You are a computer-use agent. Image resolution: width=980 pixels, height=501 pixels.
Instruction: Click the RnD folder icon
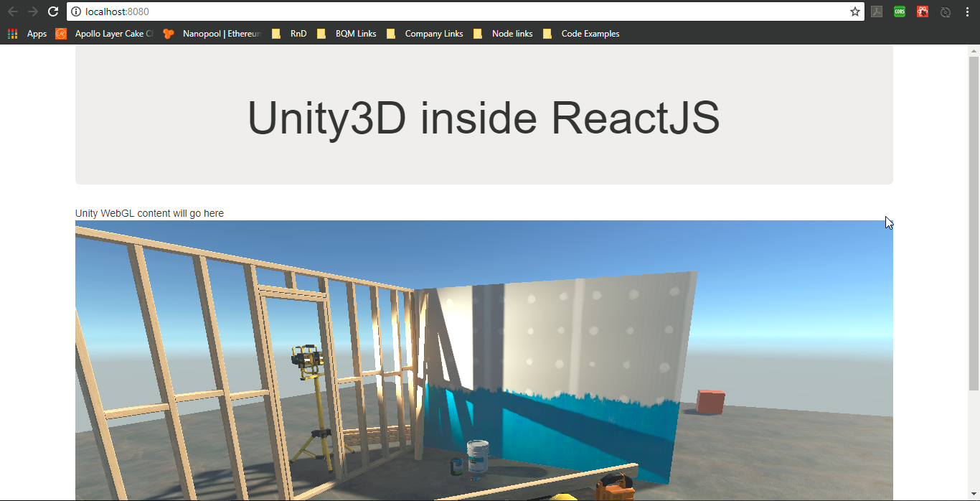[276, 34]
